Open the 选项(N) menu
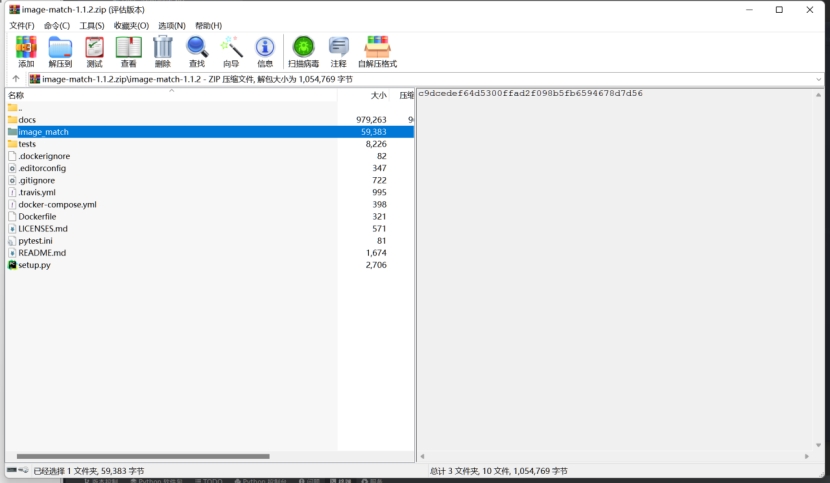830x483 pixels. coord(171,25)
